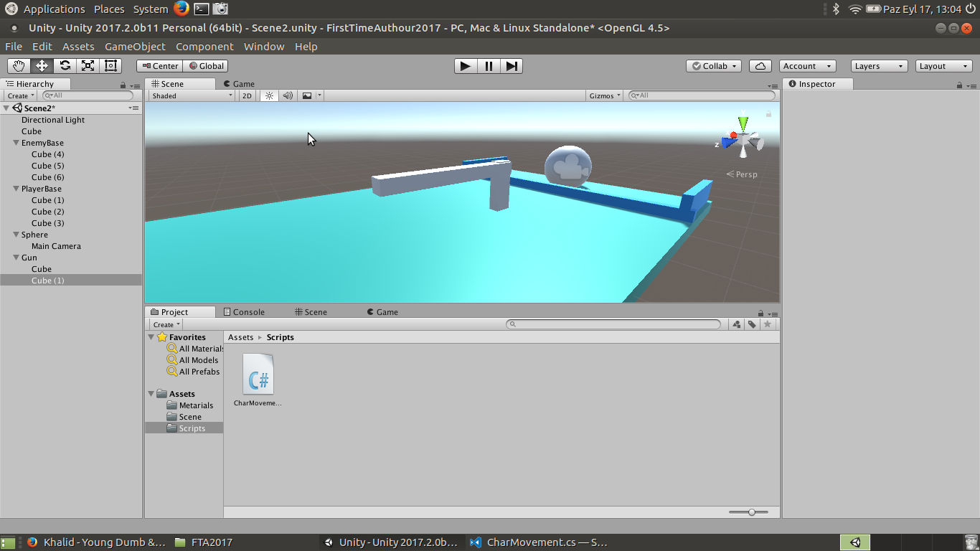Image resolution: width=980 pixels, height=551 pixels.
Task: Toggle 2D mode in Scene view
Action: pyautogui.click(x=247, y=95)
